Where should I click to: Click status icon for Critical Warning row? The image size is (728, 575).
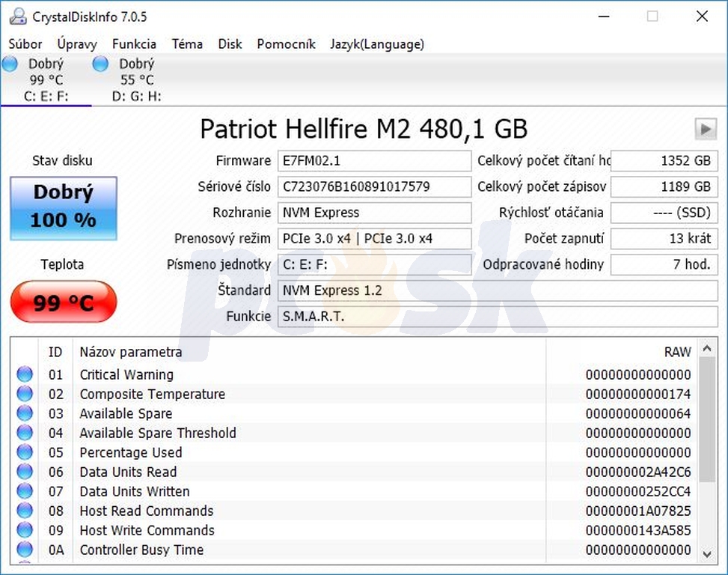click(x=25, y=374)
